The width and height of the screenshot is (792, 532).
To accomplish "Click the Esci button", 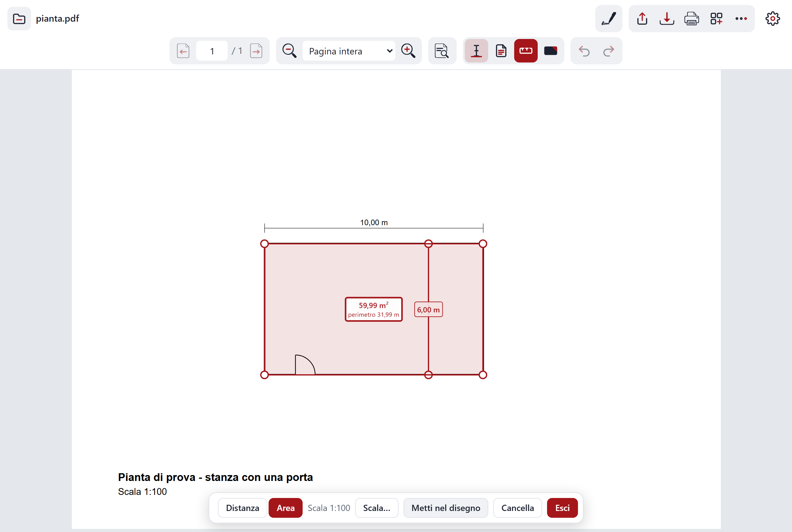I will (x=562, y=508).
